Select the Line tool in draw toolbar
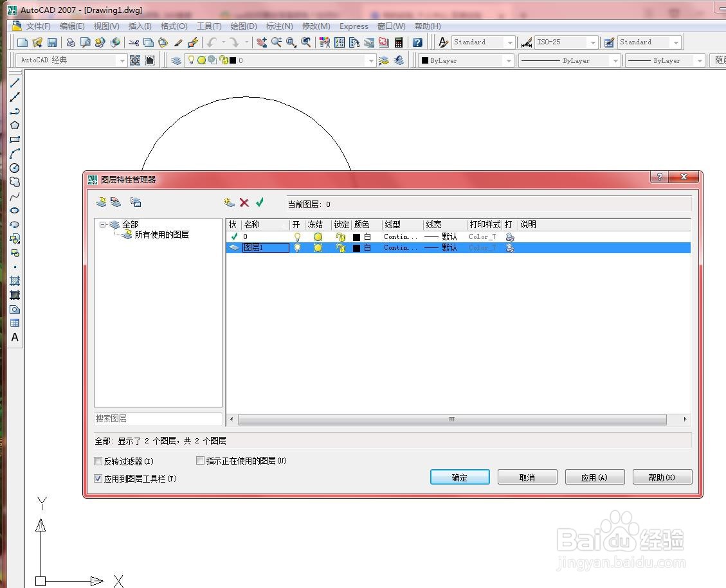This screenshot has height=588, width=726. [x=15, y=83]
